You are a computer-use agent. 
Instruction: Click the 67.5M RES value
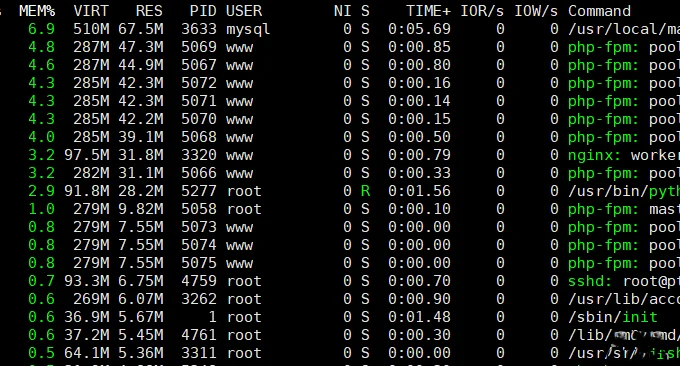pos(141,29)
